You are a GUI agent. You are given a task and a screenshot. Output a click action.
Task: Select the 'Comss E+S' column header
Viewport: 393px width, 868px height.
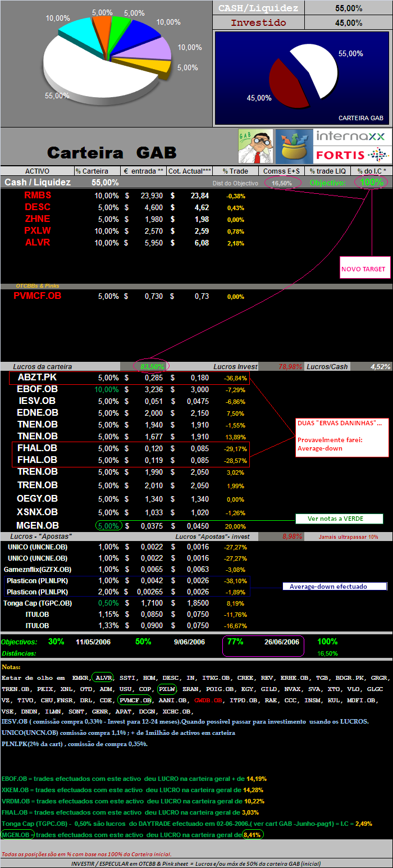coord(281,171)
